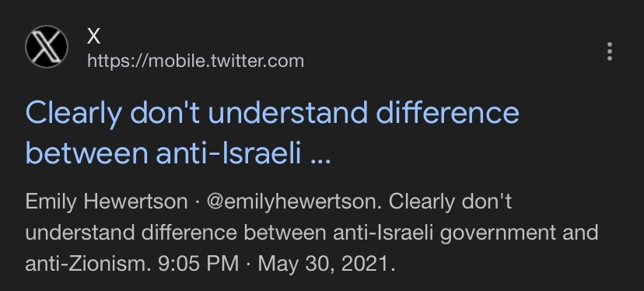Click "understand difference between" in snippet

(x=176, y=233)
